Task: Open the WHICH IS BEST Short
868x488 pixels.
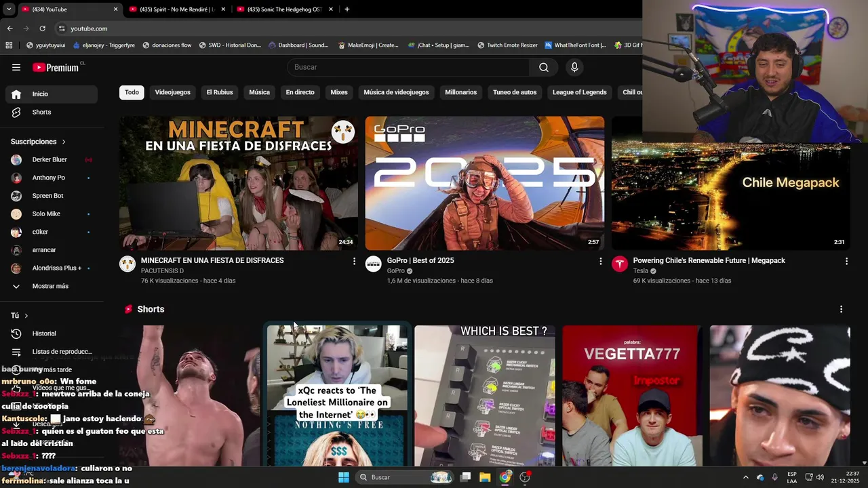Action: 485,396
